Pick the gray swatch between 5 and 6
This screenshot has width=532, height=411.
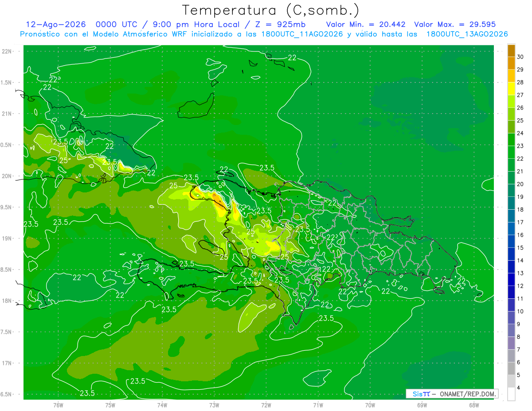pyautogui.click(x=511, y=369)
